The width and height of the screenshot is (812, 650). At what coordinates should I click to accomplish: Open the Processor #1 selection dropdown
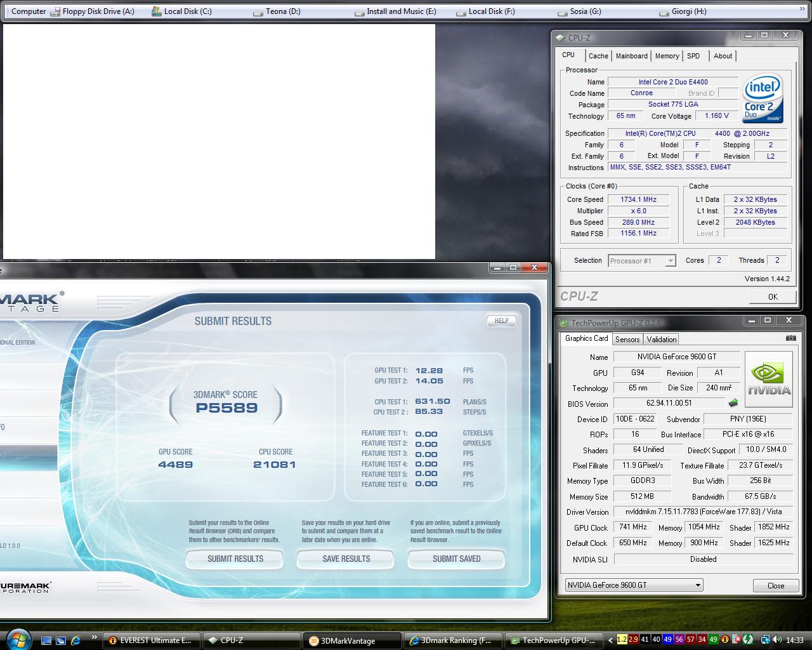click(x=642, y=261)
